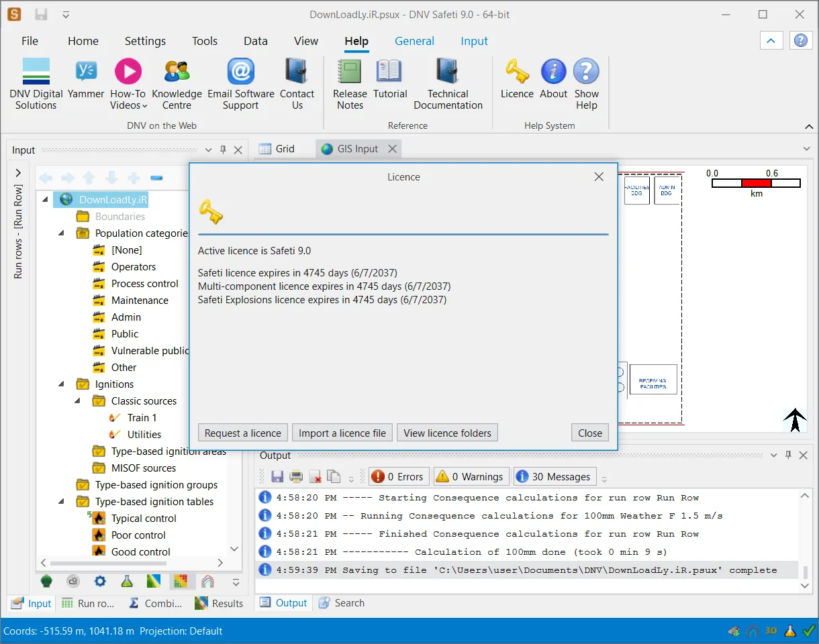Click the flask icon in the status bar
The width and height of the screenshot is (819, 644).
click(790, 631)
